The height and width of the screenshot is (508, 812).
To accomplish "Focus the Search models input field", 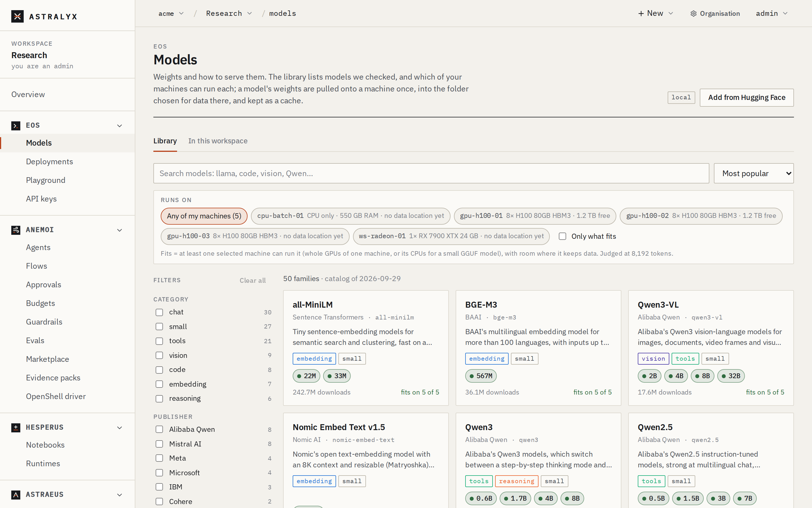I will pos(431,173).
